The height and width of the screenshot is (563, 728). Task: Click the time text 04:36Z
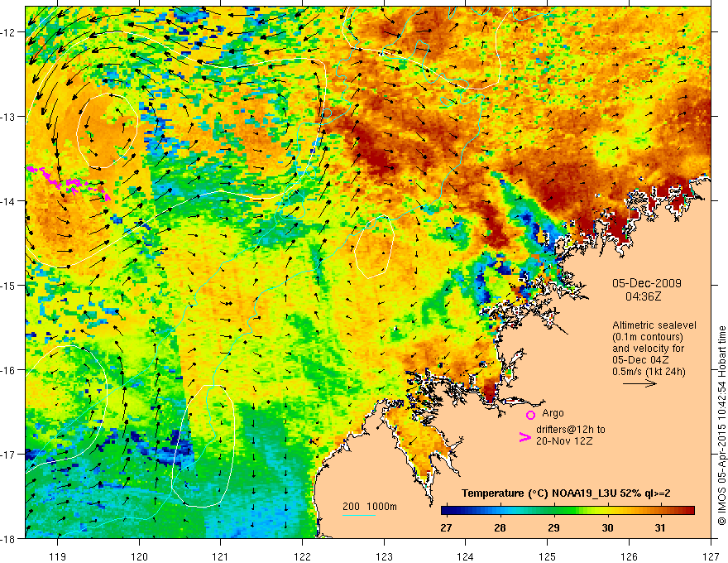(643, 296)
